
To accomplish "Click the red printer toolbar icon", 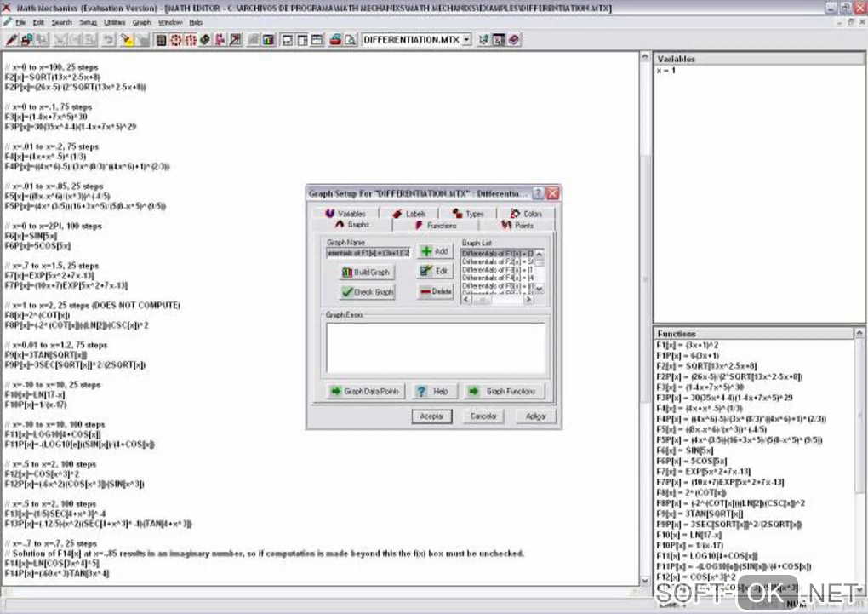I will [x=335, y=40].
